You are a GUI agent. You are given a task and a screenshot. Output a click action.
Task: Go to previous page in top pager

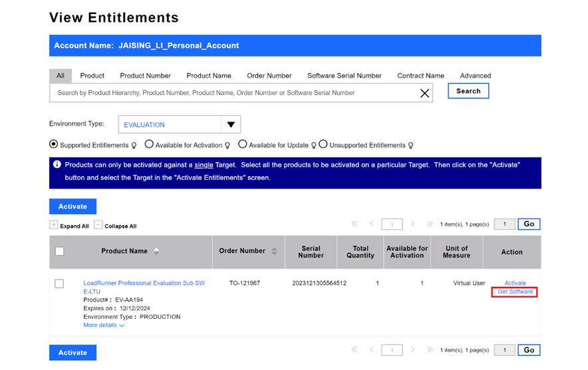pyautogui.click(x=372, y=224)
